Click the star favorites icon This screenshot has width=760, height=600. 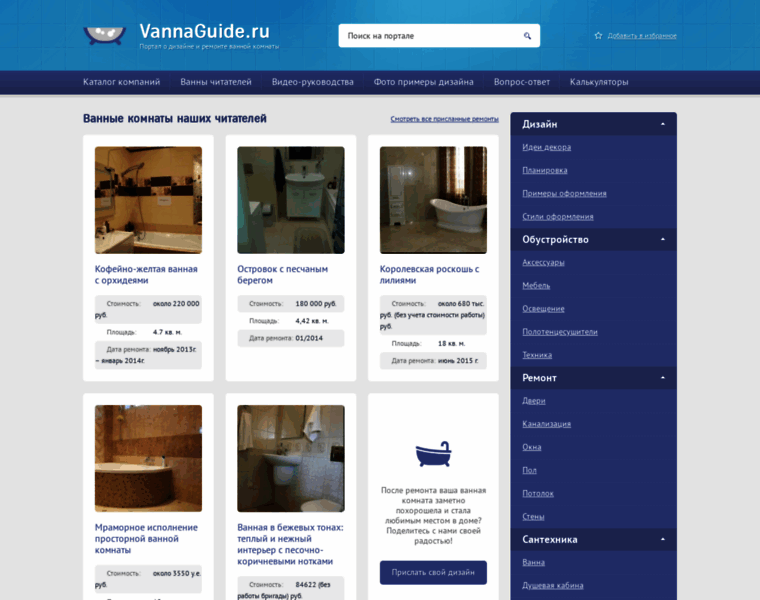(598, 35)
